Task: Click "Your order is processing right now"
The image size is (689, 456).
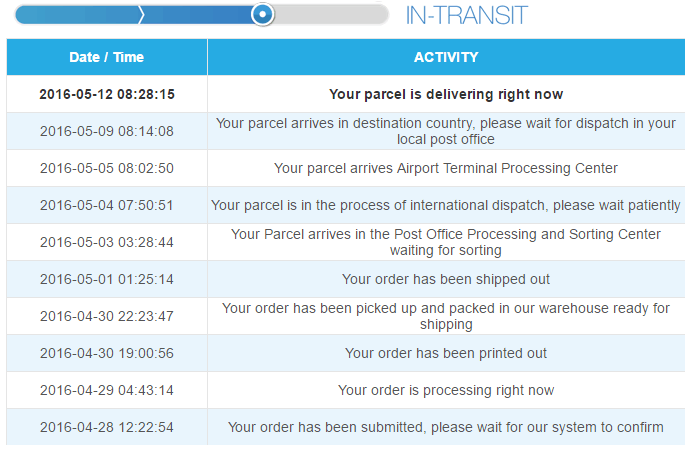Action: (x=446, y=390)
